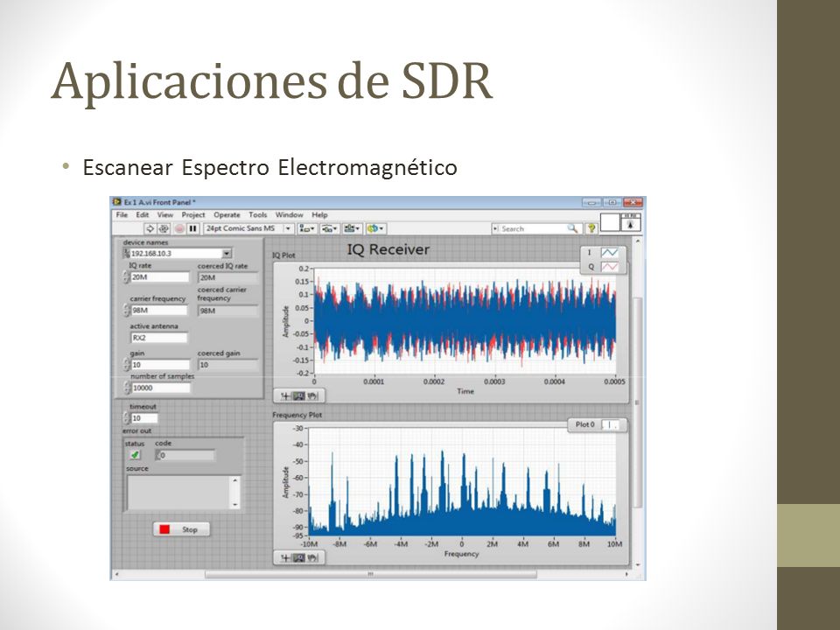
Task: Click the Run arrow toolbar icon
Action: point(150,228)
